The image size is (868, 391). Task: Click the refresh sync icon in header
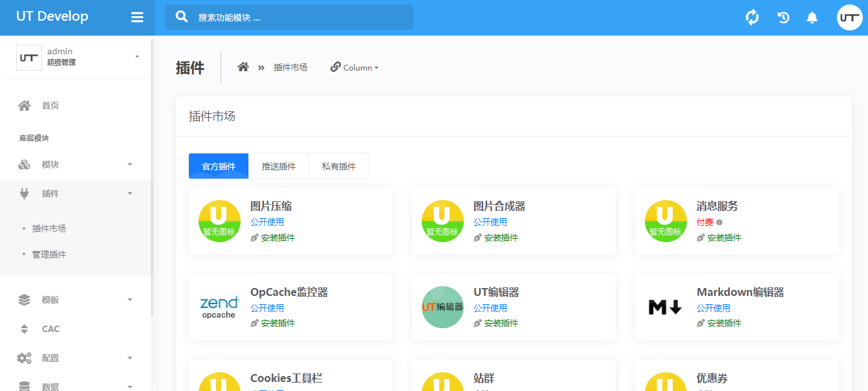pos(752,17)
